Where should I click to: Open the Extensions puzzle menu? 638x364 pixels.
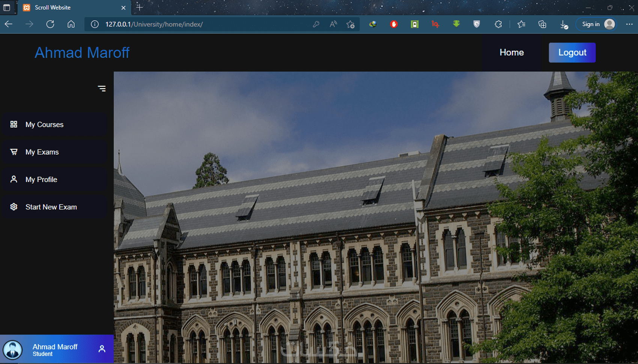(498, 24)
